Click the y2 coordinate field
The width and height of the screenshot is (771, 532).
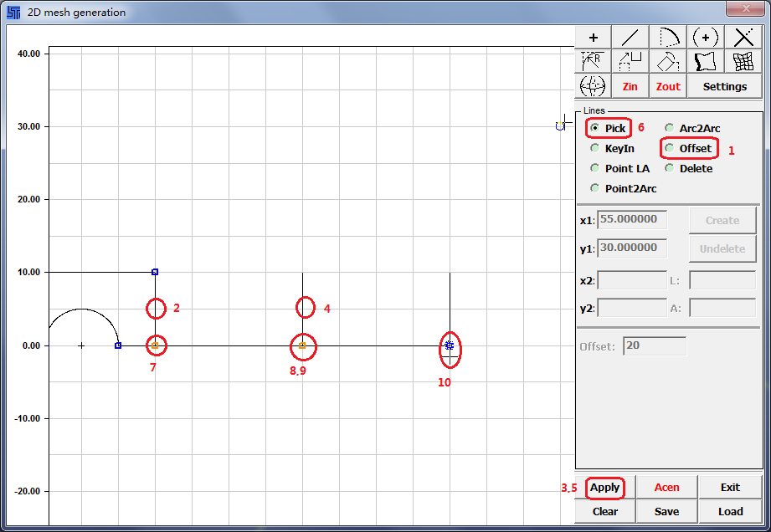pyautogui.click(x=632, y=308)
